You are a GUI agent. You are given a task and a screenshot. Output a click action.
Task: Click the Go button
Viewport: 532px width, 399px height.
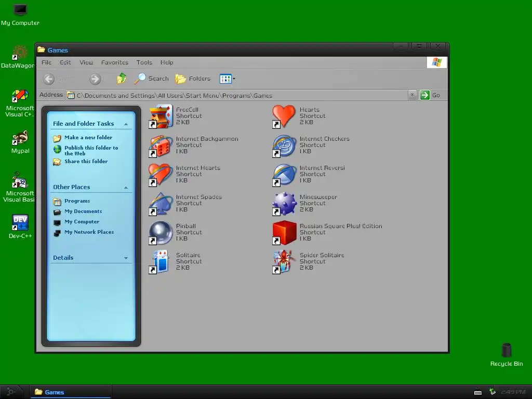pyautogui.click(x=430, y=95)
